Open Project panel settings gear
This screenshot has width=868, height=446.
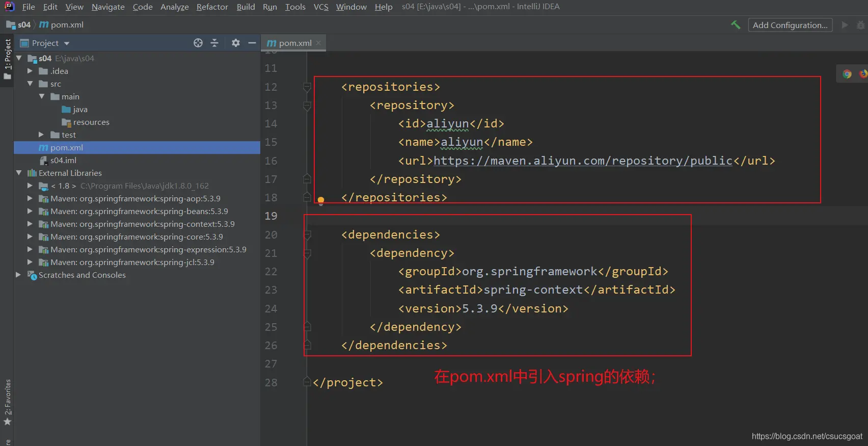point(235,43)
